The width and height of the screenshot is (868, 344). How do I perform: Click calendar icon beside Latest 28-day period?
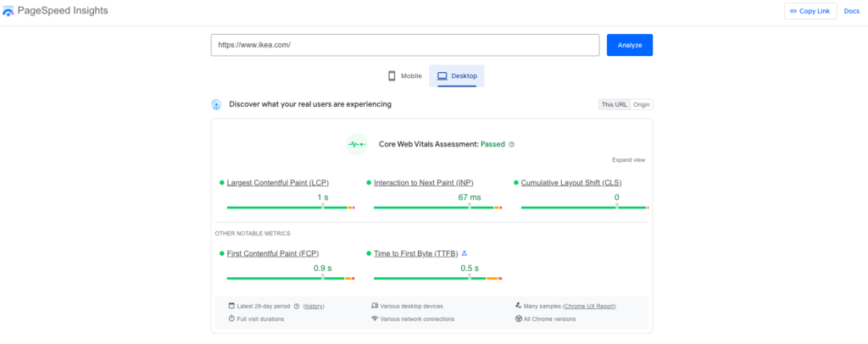(232, 306)
